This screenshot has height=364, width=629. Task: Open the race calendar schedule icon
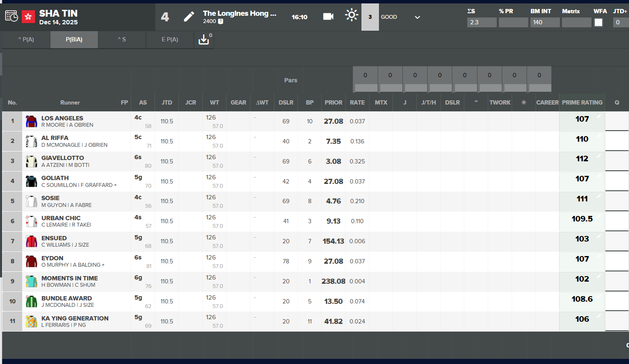12,17
